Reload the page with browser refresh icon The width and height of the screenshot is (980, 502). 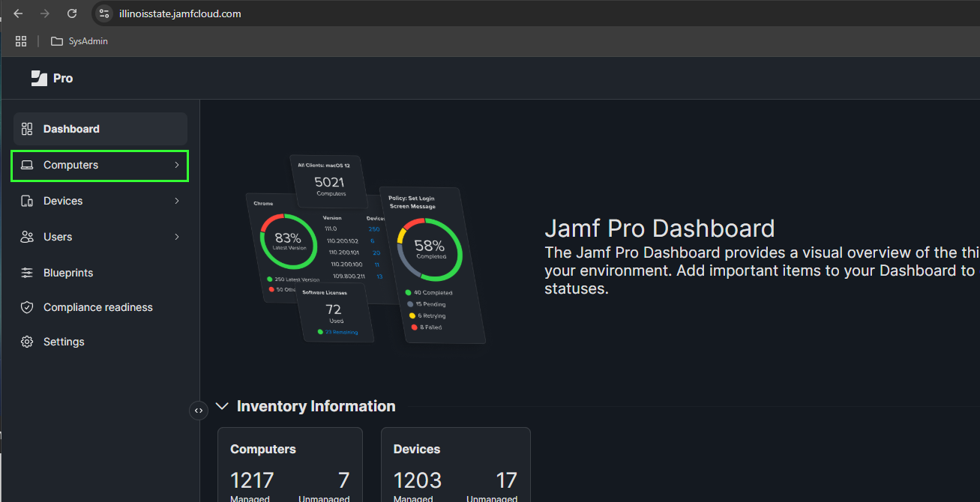72,13
